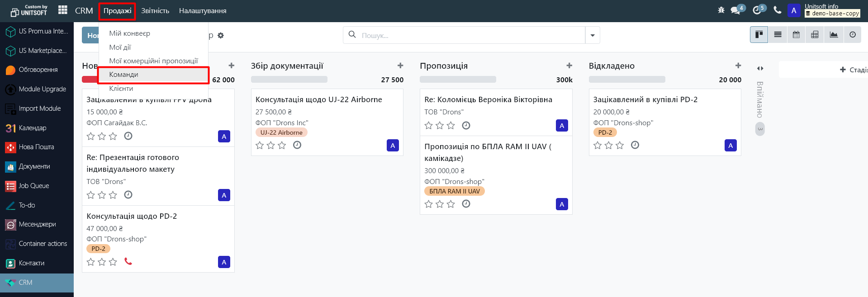Add a new stage with Стадія button
This screenshot has width=868, height=297.
[854, 70]
